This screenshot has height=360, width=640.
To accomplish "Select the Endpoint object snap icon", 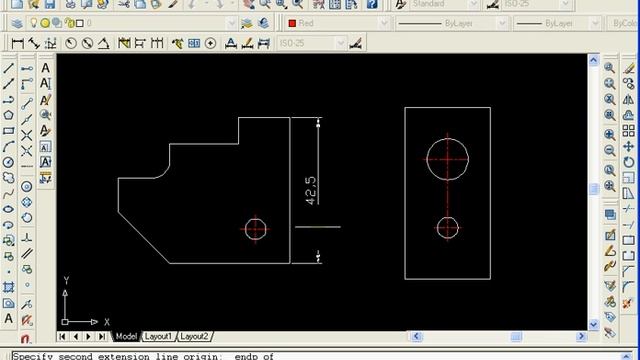I will (x=27, y=104).
